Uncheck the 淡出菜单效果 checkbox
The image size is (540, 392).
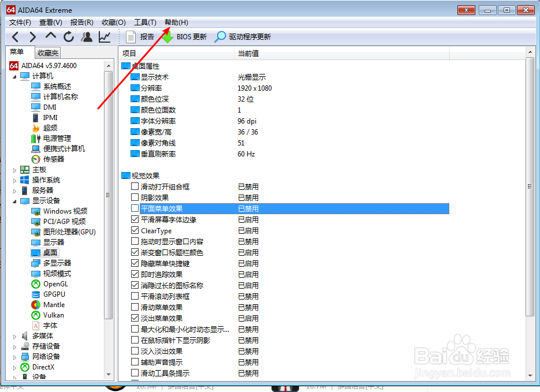tap(135, 318)
